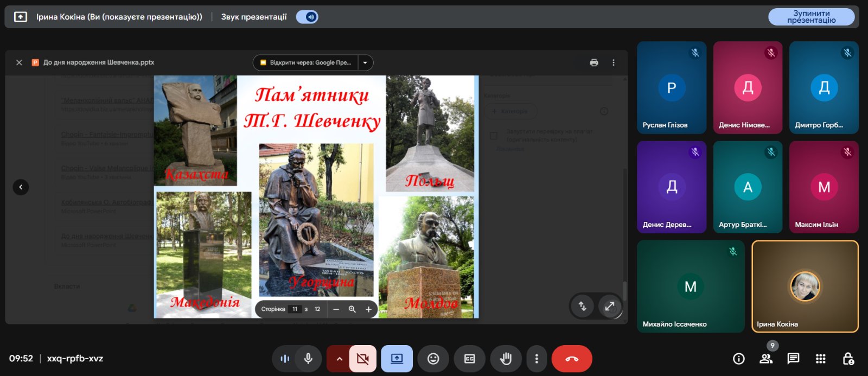Turn on closed captions

coord(469,359)
